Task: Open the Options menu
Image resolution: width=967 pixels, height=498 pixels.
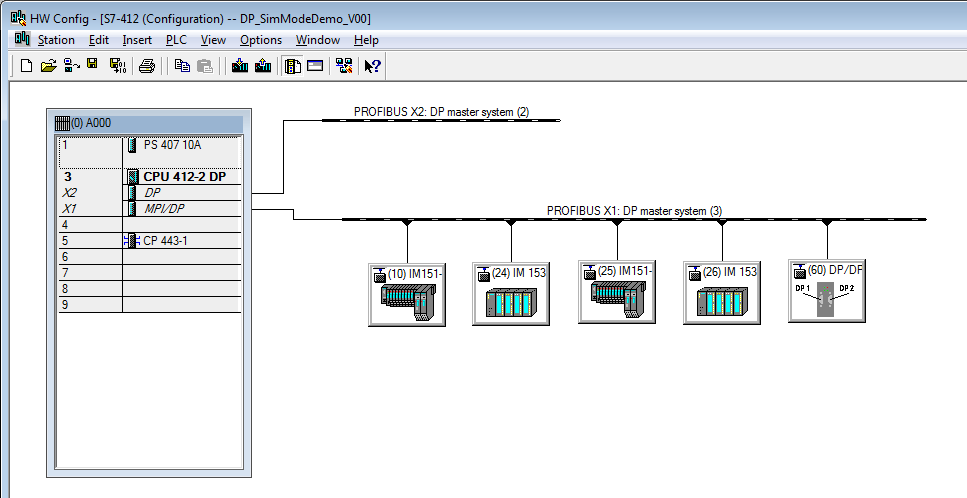Action: tap(261, 40)
